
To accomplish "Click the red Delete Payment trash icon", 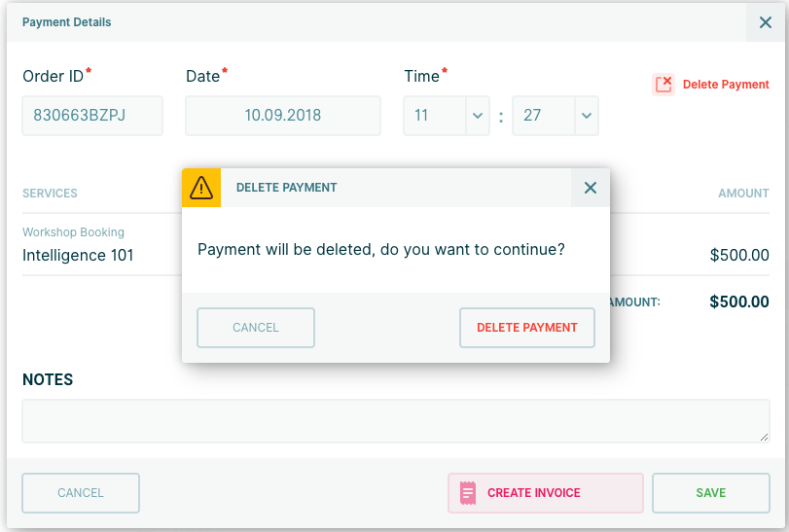I will point(663,85).
